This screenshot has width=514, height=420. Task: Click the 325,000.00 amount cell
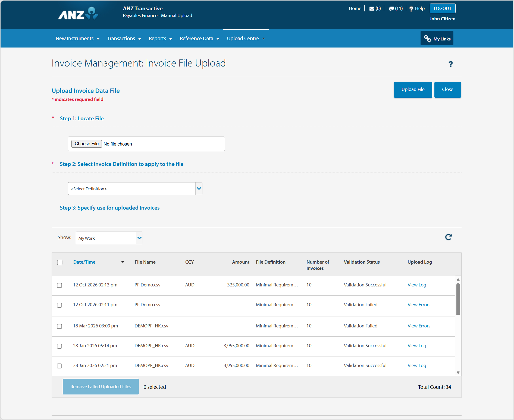point(238,285)
